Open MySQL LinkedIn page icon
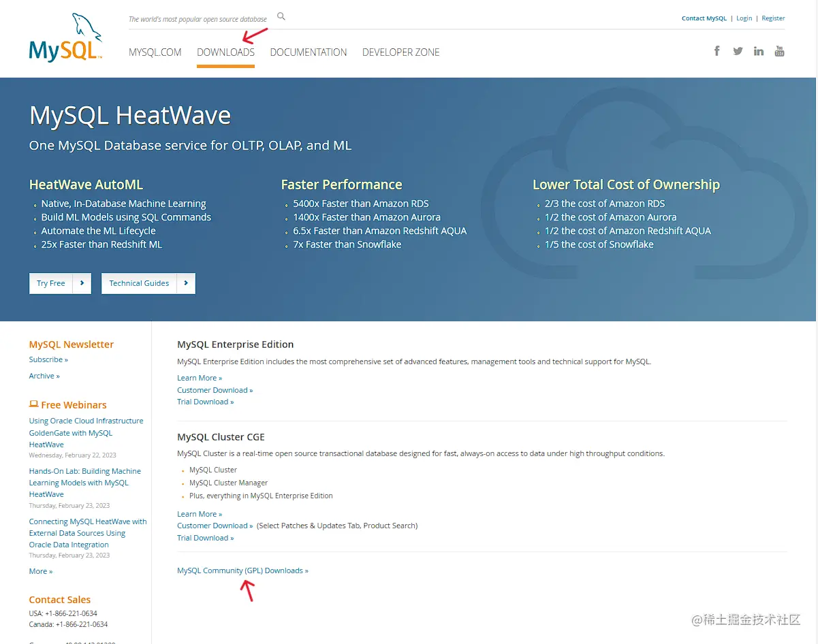This screenshot has height=644, width=818. click(x=759, y=51)
